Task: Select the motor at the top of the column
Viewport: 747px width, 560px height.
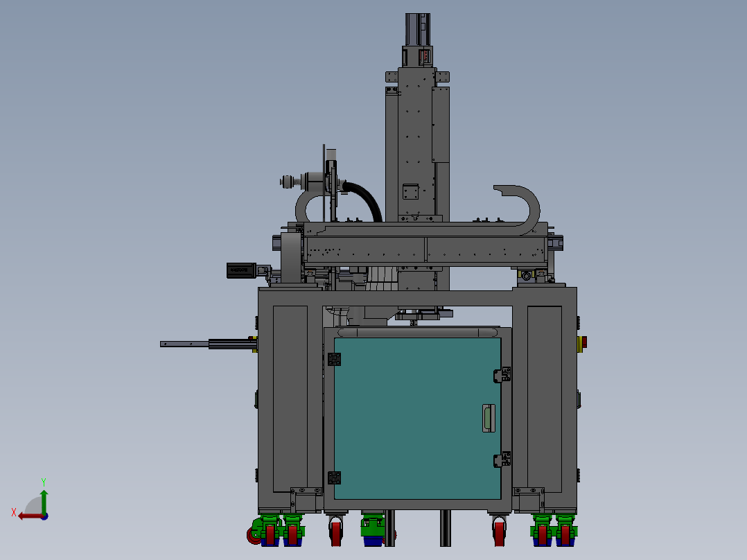Action: point(418,30)
